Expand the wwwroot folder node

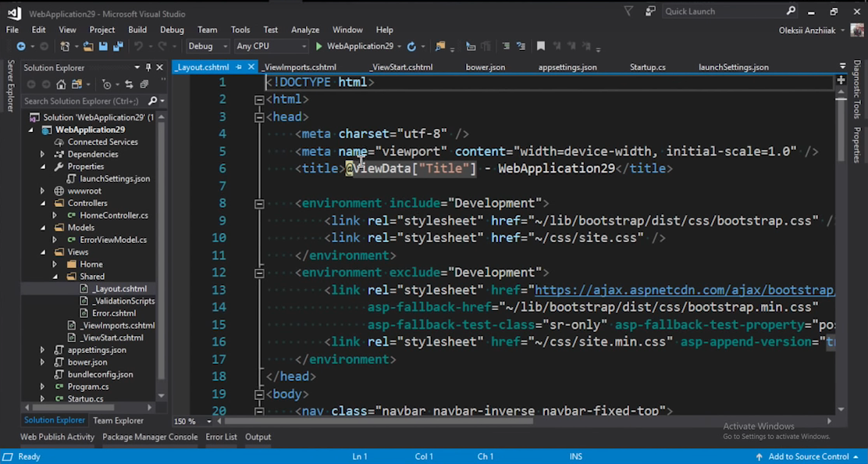click(x=43, y=191)
